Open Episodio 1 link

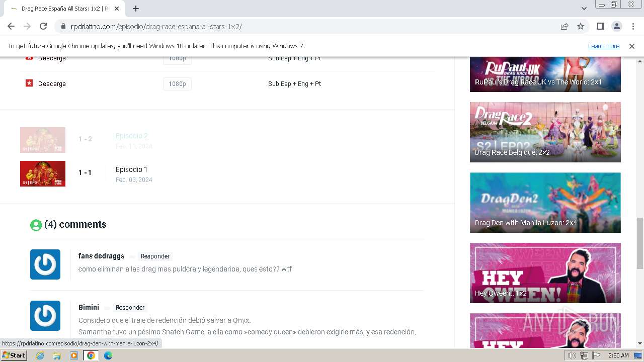(x=131, y=169)
